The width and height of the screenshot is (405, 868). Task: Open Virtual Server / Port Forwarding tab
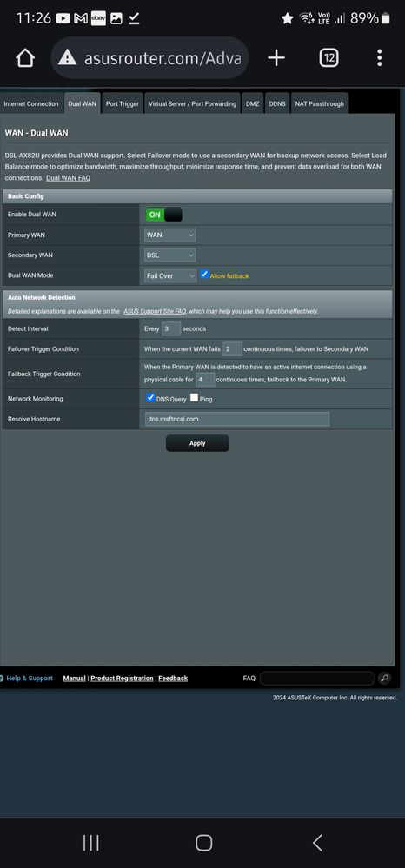pyautogui.click(x=192, y=103)
